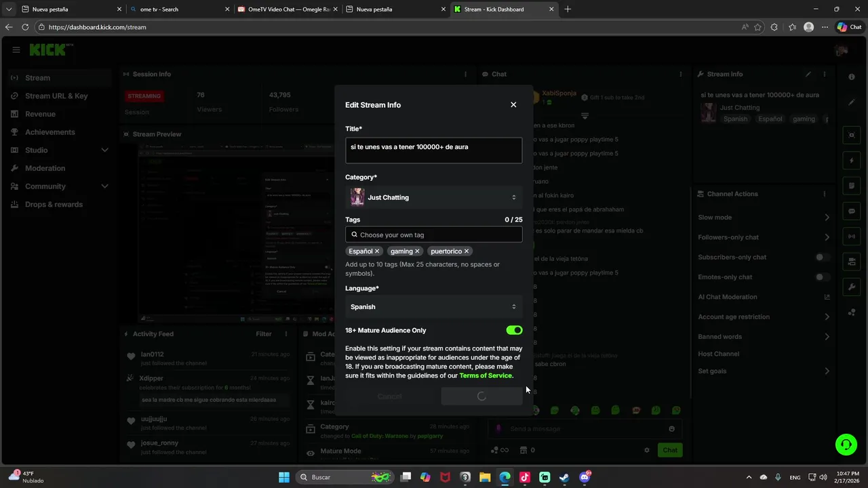
Task: Open the Session Info panel options menu
Action: [x=465, y=74]
